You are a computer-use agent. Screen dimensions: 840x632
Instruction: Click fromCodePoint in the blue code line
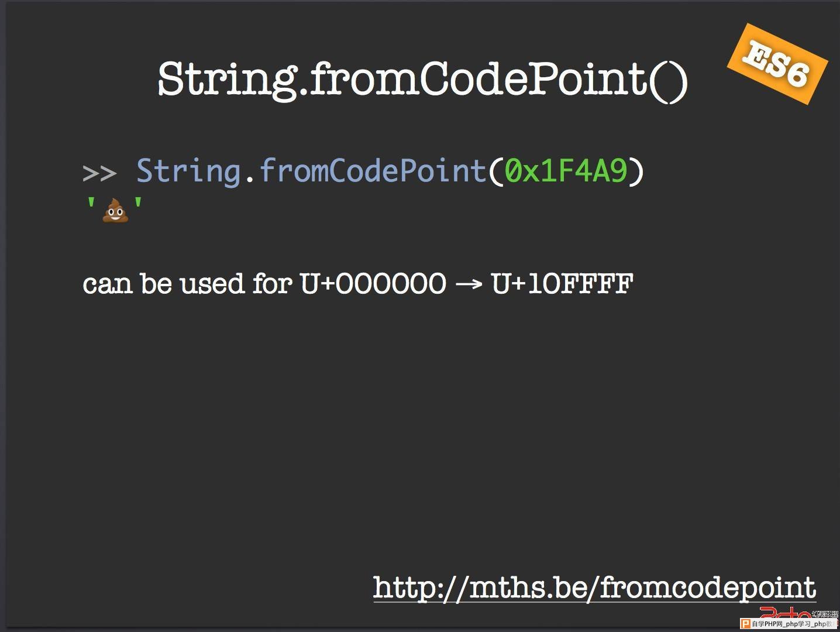tap(373, 171)
